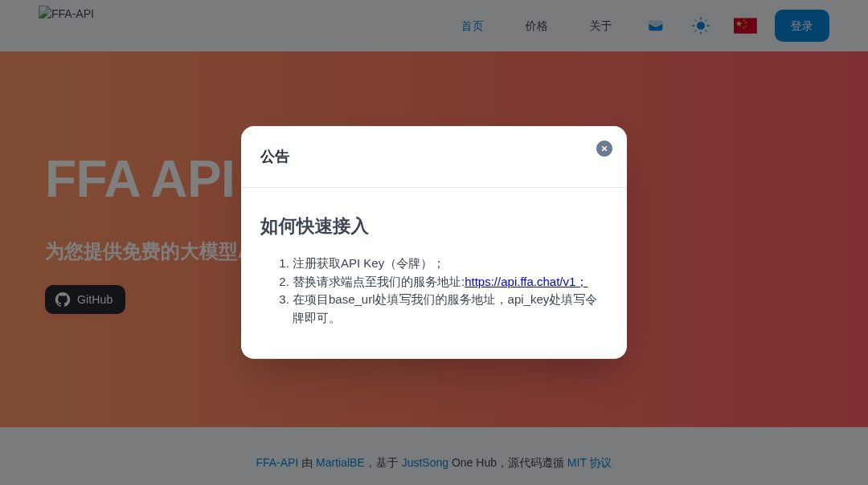Open the MIT 协议 license link

pos(589,463)
